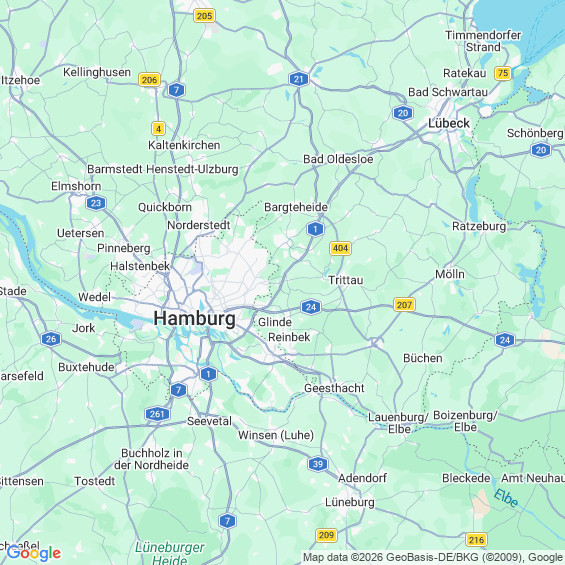This screenshot has width=565, height=565.
Task: Click the yellow 207 road shield
Action: [404, 305]
